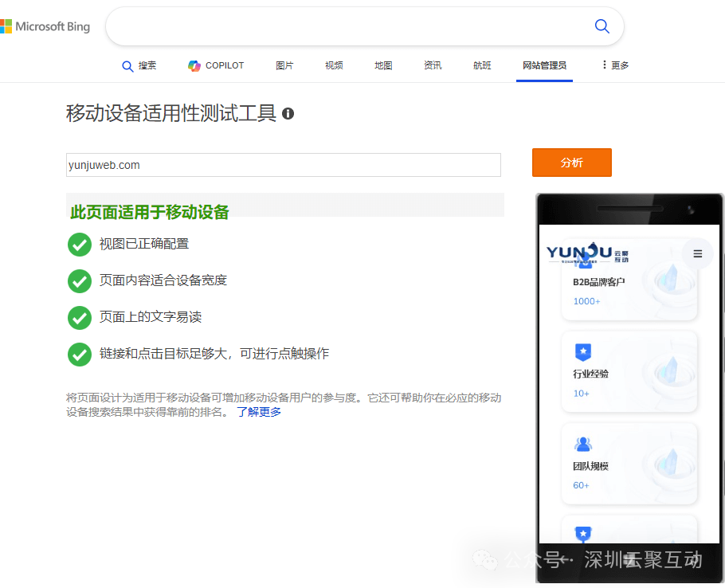Switch to the 视频 tab

tap(334, 65)
